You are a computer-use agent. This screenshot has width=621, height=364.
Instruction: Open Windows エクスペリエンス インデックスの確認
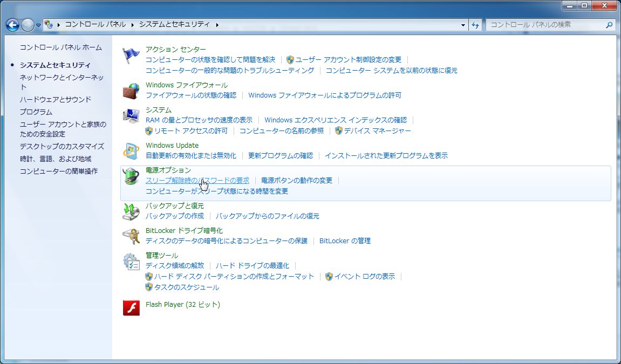click(336, 120)
